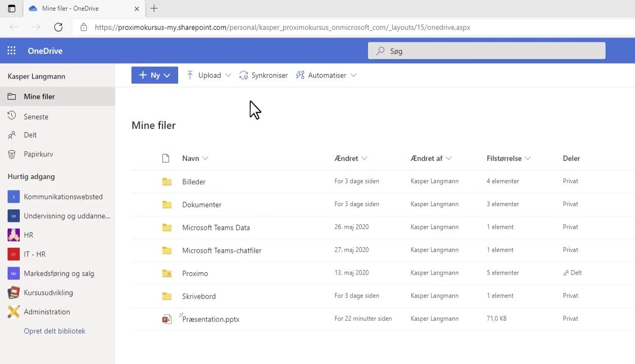Open the Microsoft Teams-chatfiler folder name

pyautogui.click(x=222, y=250)
